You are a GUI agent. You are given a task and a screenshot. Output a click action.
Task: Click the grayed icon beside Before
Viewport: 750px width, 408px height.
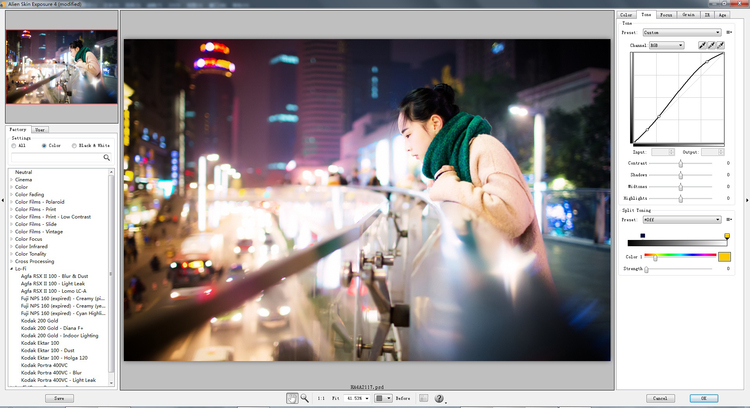(x=423, y=398)
